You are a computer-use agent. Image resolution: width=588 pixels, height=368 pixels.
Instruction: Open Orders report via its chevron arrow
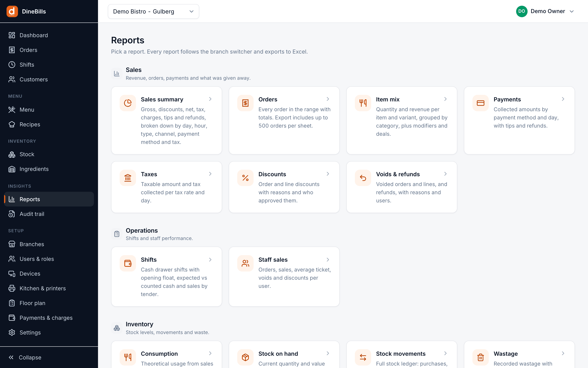pyautogui.click(x=328, y=99)
